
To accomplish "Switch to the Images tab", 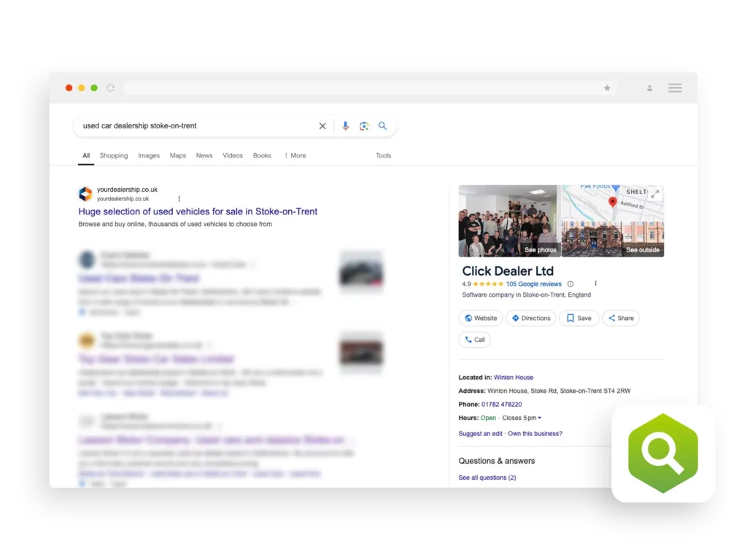I will pyautogui.click(x=149, y=156).
